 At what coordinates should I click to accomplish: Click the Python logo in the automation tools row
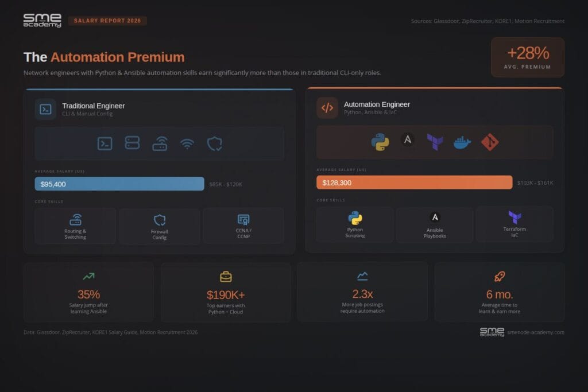[x=380, y=142]
